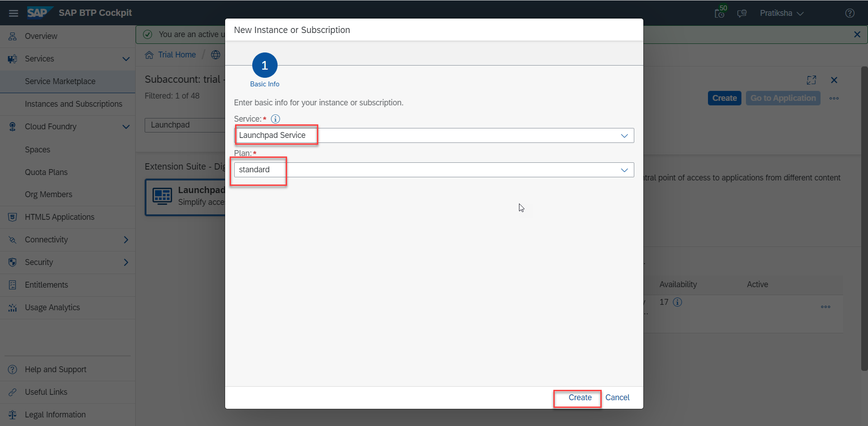
Task: Open the Service dropdown list
Action: pos(624,136)
